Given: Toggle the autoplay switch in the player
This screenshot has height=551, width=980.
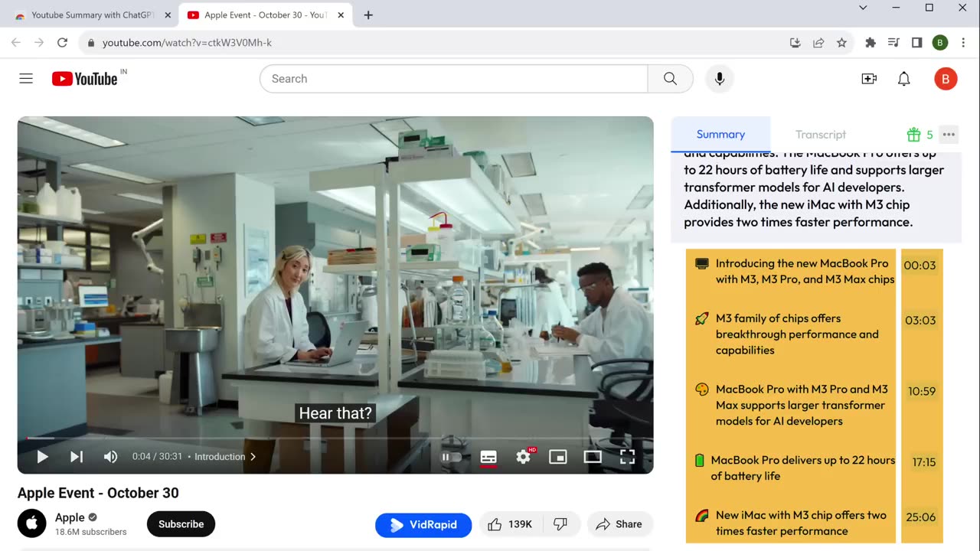Looking at the screenshot, I should pyautogui.click(x=452, y=457).
